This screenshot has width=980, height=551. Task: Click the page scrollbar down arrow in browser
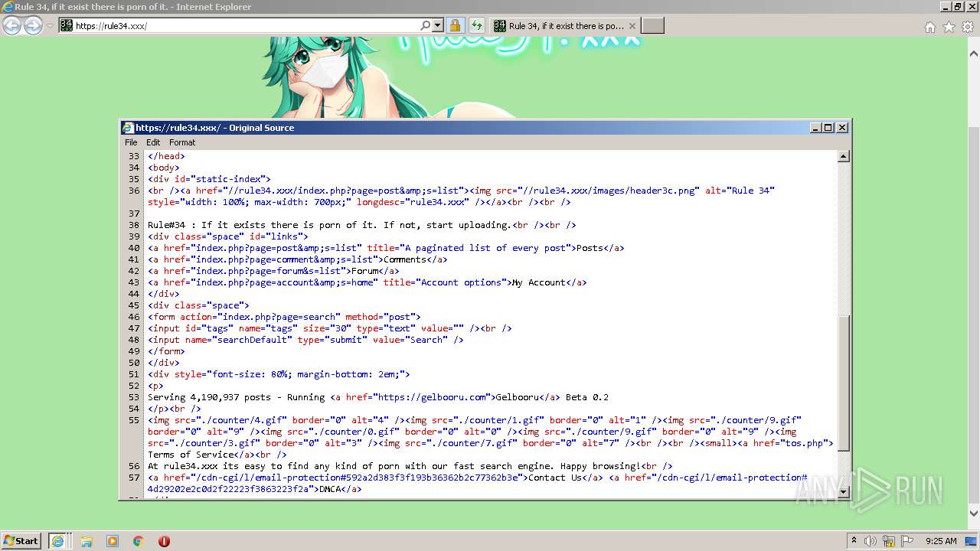pos(974,514)
